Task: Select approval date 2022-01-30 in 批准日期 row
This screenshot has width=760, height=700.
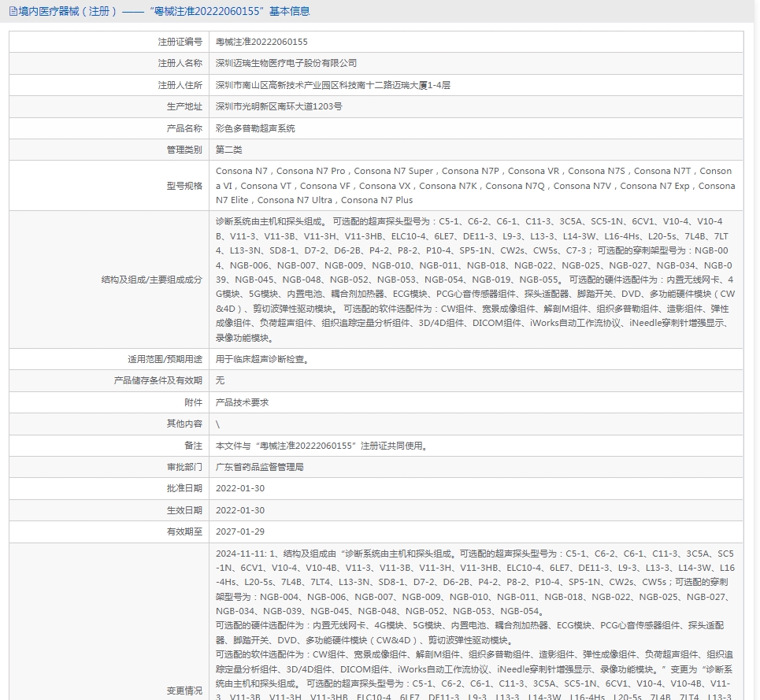Action: pos(240,488)
